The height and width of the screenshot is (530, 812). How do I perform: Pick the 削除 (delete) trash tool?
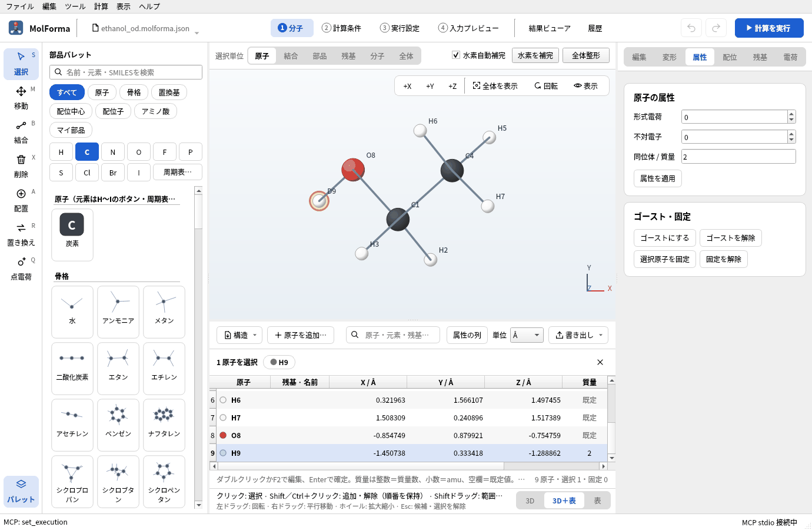[x=21, y=166]
